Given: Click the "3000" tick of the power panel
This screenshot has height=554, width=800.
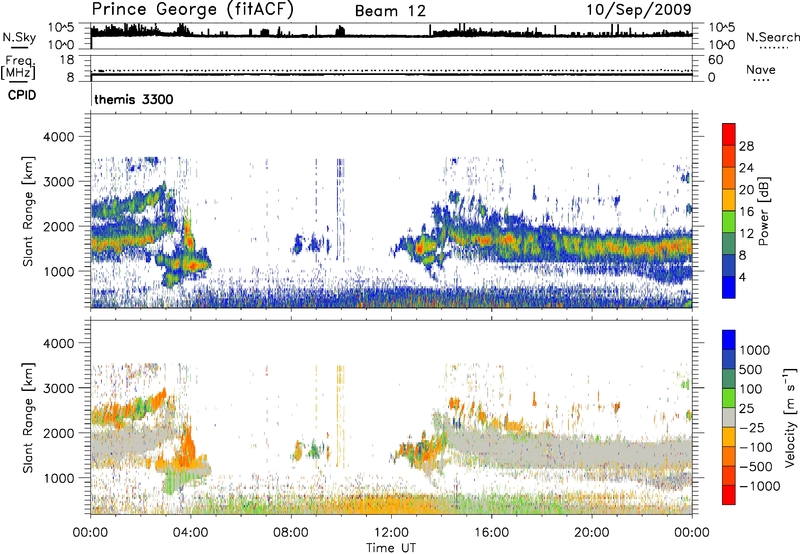Looking at the screenshot, I should click(58, 182).
